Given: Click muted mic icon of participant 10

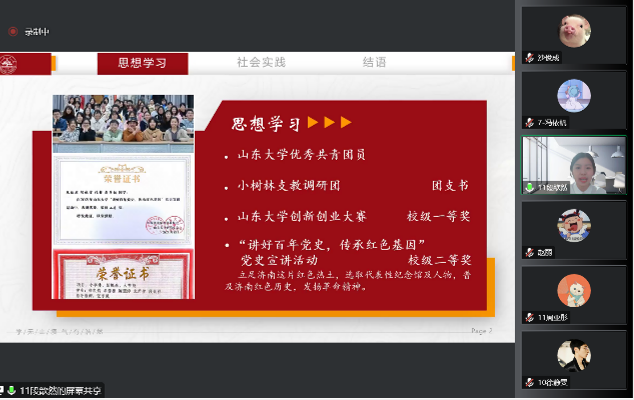Looking at the screenshot, I should [x=530, y=382].
